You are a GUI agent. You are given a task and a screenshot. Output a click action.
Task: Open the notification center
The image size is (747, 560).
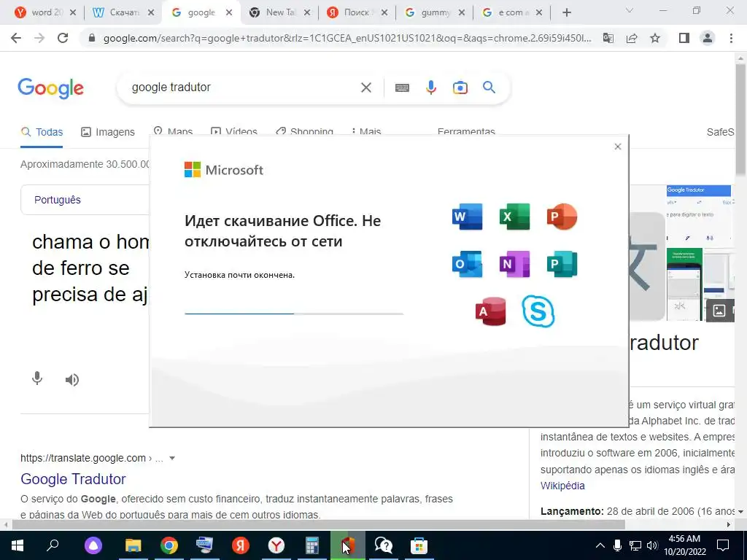coord(723,545)
